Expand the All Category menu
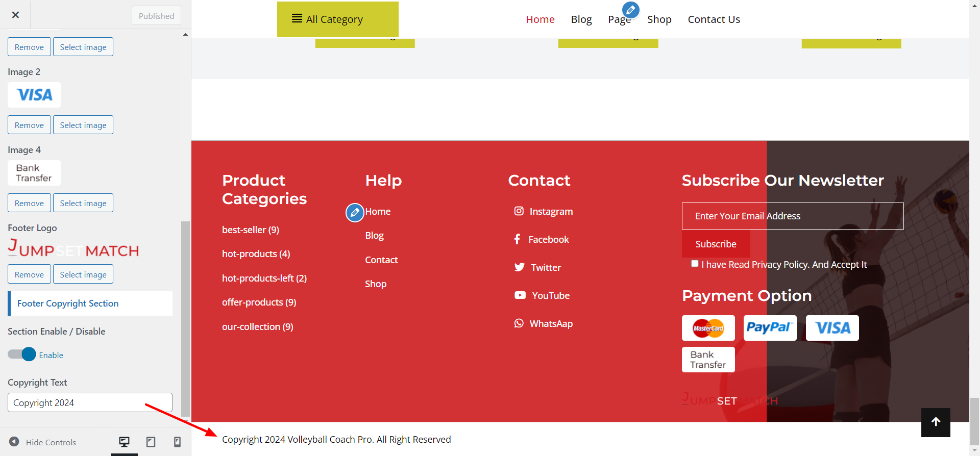Viewport: 980px width, 456px height. coord(337,19)
